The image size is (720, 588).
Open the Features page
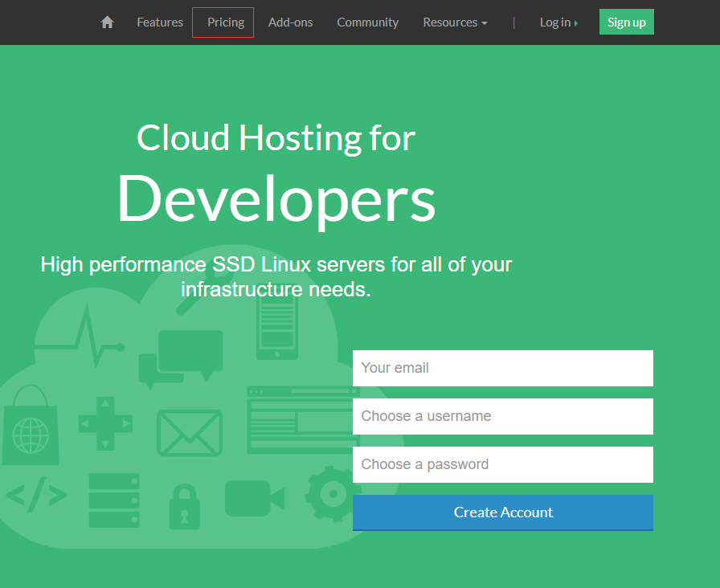[160, 22]
